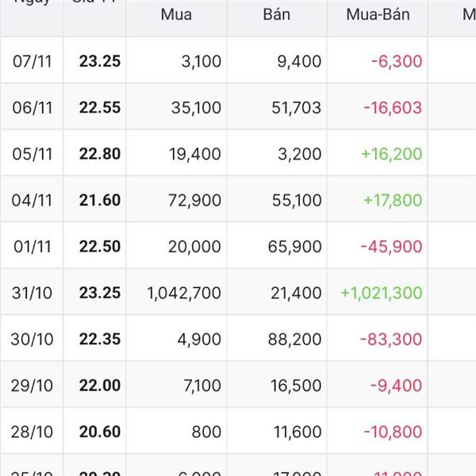Click buy volume 1,042,700
Screen dimensions: 476x476
184,294
